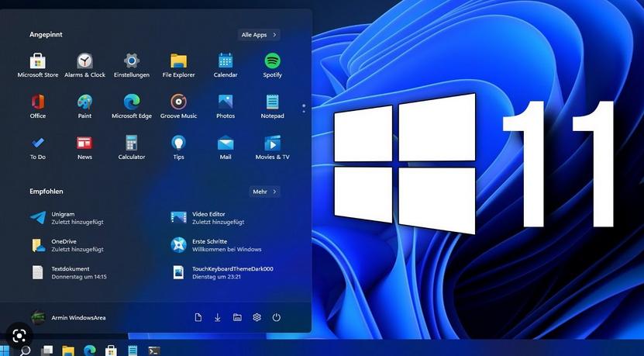
Task: Click the Mehr button for more recommendations
Action: point(264,192)
